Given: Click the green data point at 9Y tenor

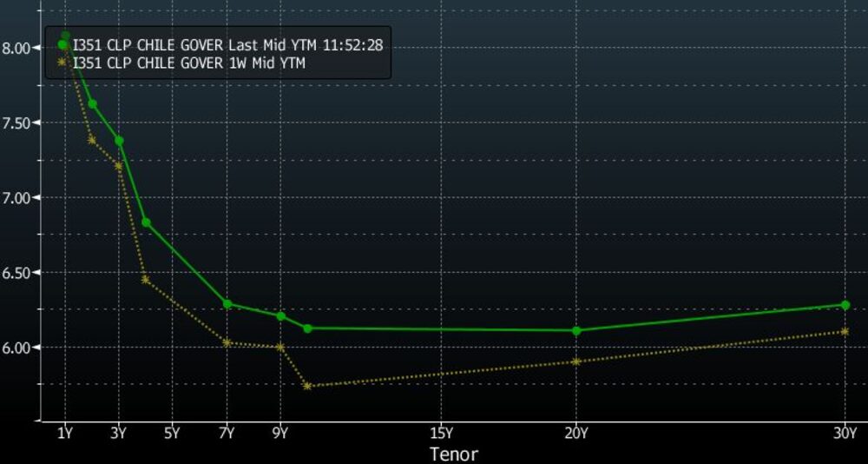Looking at the screenshot, I should pyautogui.click(x=280, y=315).
